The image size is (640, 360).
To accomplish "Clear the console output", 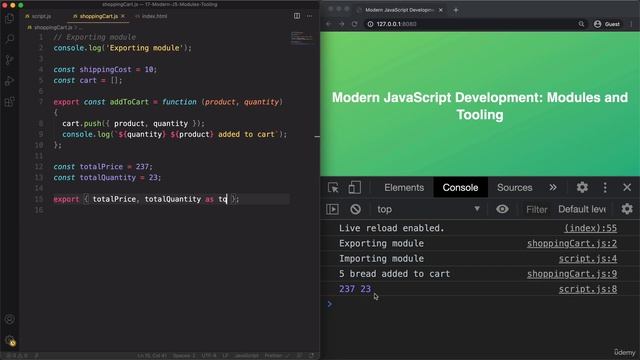I will coord(355,209).
